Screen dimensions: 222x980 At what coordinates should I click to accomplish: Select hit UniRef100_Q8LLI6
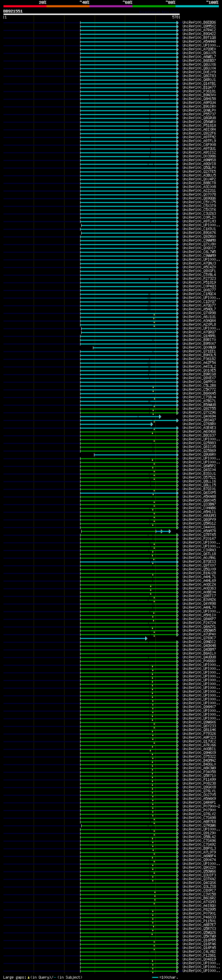pos(199,481)
